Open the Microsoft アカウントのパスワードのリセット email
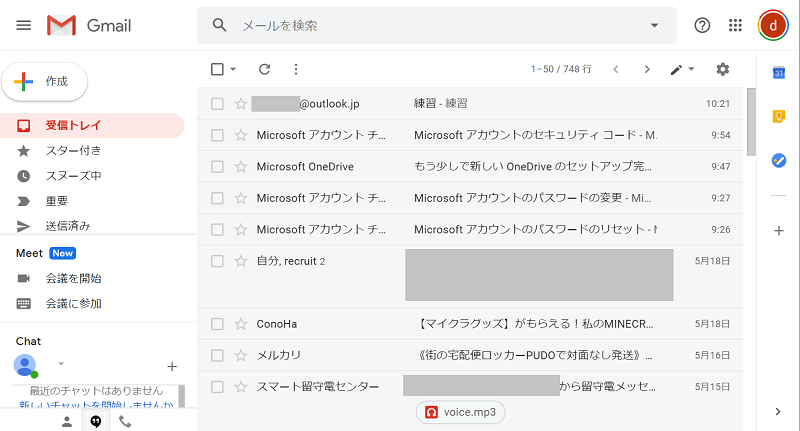Image resolution: width=800 pixels, height=431 pixels. [470, 230]
